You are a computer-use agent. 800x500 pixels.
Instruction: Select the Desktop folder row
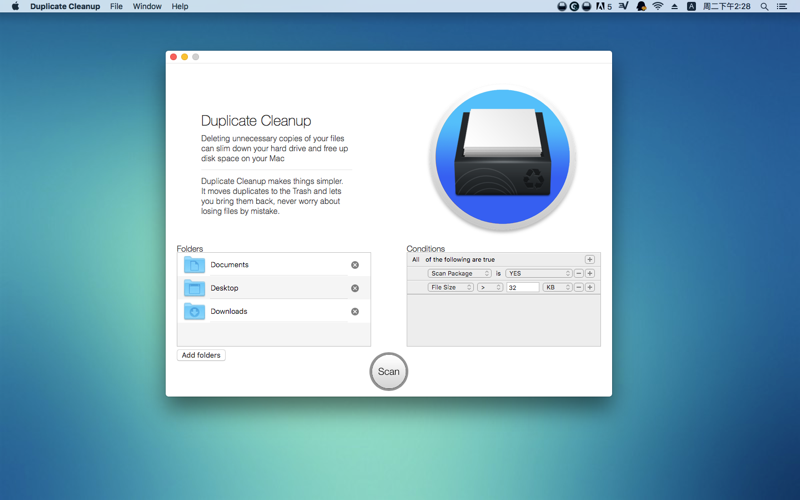coord(270,288)
